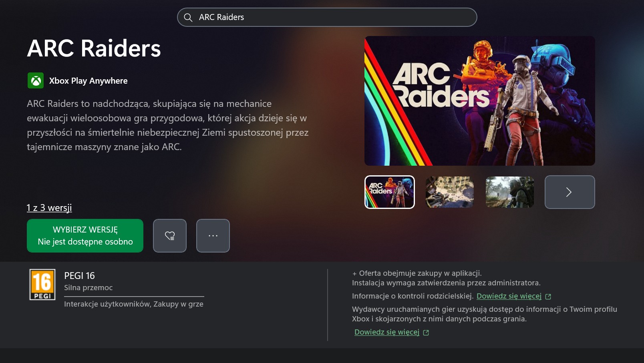Open external link icon after parental controls link
644x363 pixels.
[x=548, y=297]
